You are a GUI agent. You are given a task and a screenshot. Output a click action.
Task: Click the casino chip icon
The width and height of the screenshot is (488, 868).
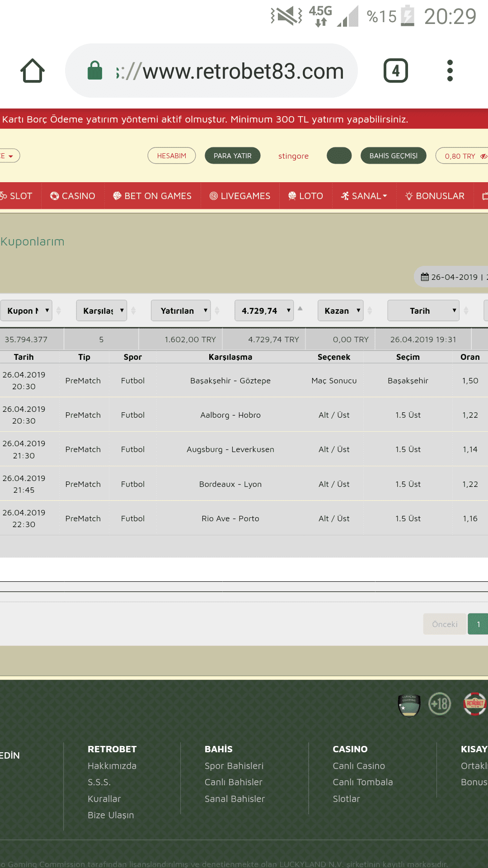pyautogui.click(x=55, y=196)
